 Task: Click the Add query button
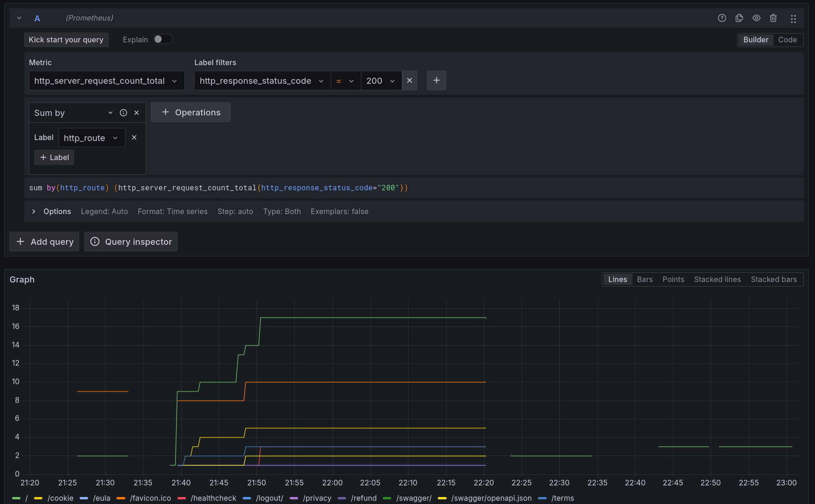tap(45, 242)
